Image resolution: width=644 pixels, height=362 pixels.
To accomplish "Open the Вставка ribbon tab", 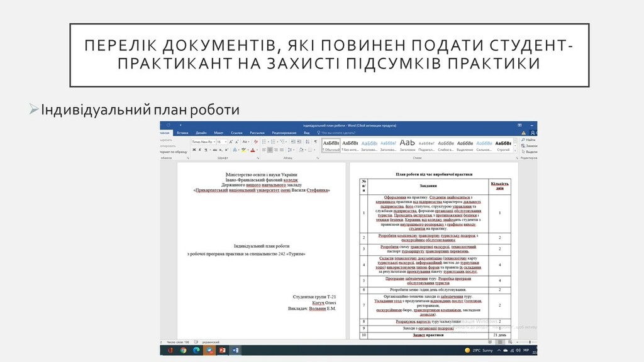I will (x=183, y=133).
